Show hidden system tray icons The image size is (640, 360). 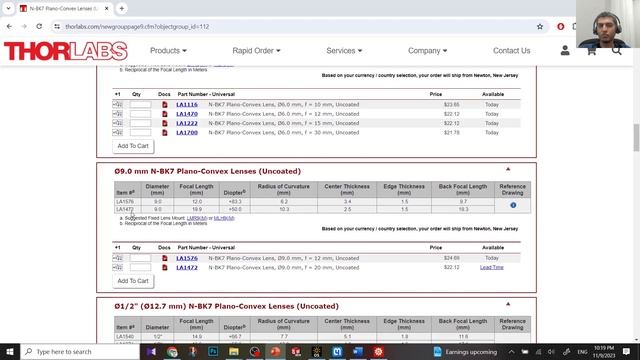[x=511, y=352]
